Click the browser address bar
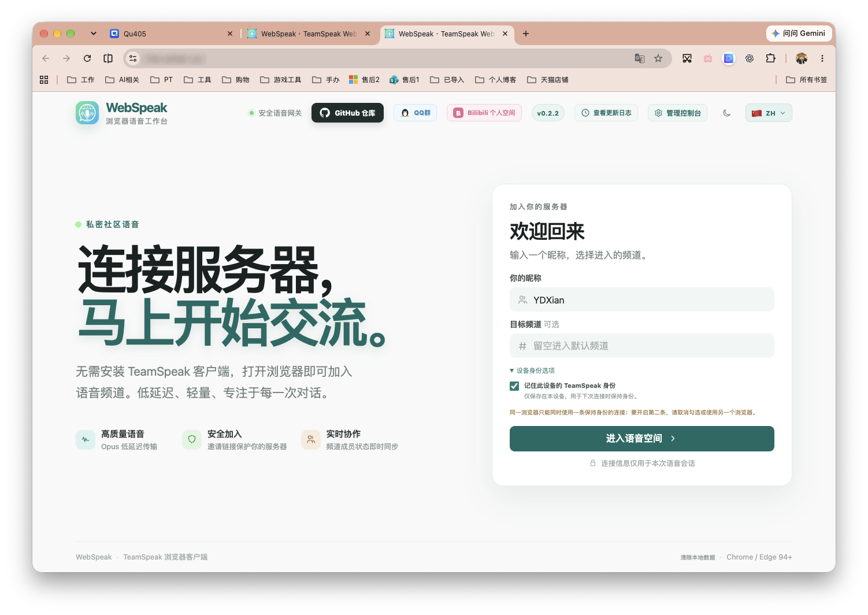 [398, 58]
